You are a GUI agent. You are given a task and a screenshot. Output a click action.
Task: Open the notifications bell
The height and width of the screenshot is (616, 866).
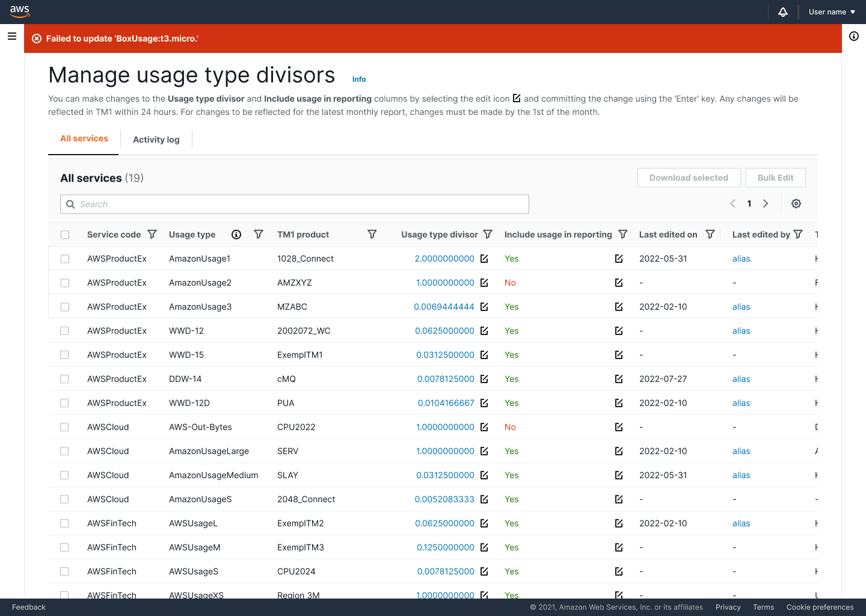coord(783,12)
